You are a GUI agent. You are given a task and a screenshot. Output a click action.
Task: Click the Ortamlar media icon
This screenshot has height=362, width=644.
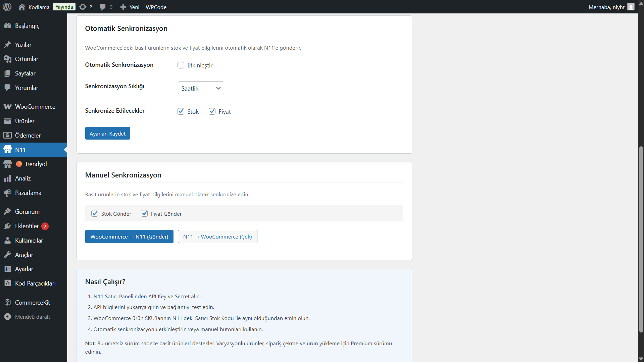click(8, 59)
